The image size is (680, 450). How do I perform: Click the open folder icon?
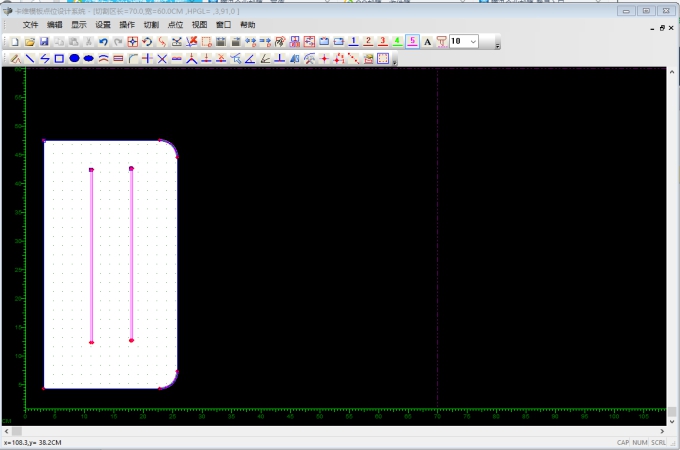pos(29,42)
